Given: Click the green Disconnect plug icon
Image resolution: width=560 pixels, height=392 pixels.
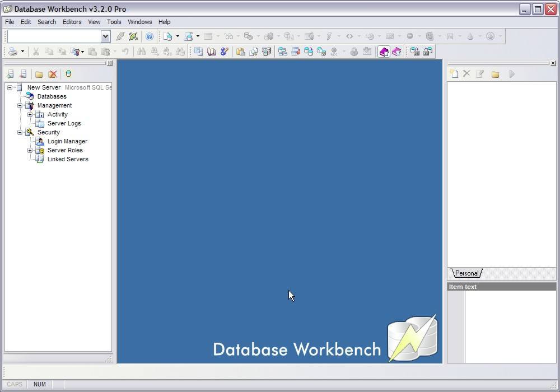Looking at the screenshot, I should click(133, 36).
